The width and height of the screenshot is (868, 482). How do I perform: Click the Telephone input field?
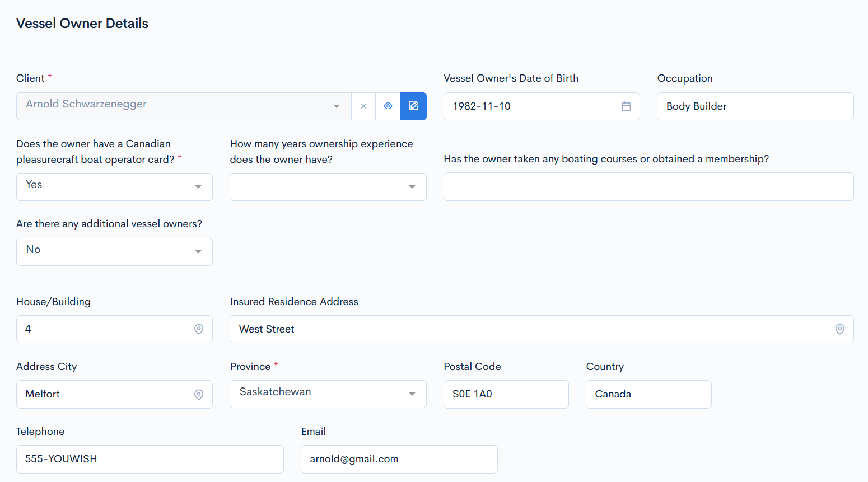(150, 459)
